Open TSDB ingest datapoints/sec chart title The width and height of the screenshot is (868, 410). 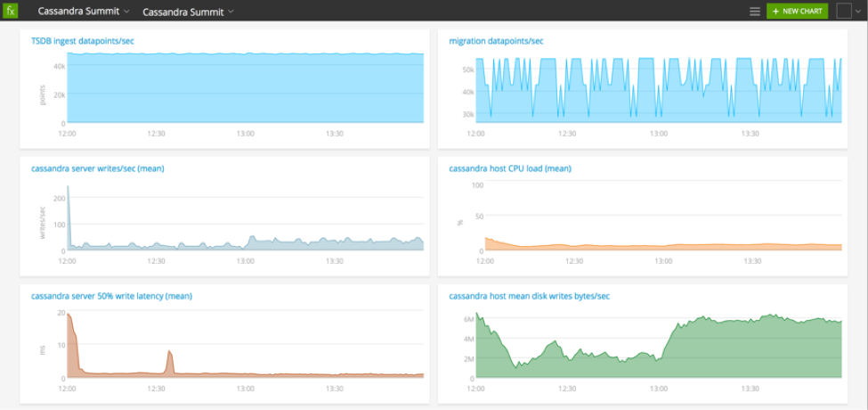[83, 41]
